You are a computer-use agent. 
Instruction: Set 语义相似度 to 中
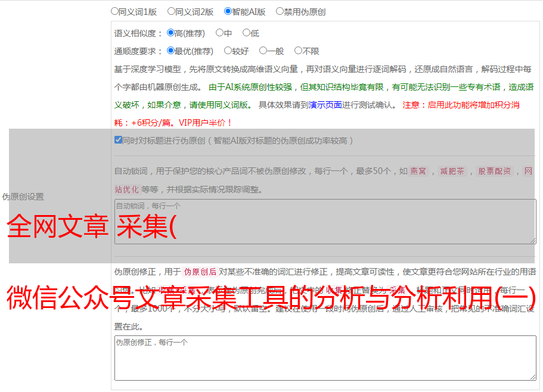[219, 33]
